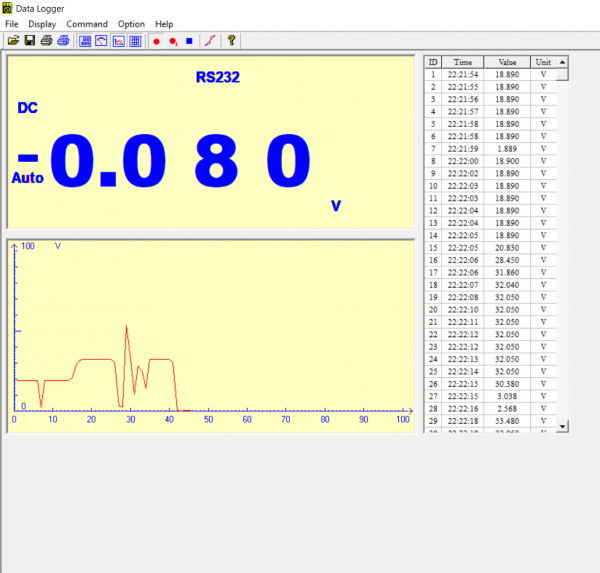Image resolution: width=600 pixels, height=573 pixels.
Task: Click the time cell 22:22:18
Action: click(x=463, y=421)
